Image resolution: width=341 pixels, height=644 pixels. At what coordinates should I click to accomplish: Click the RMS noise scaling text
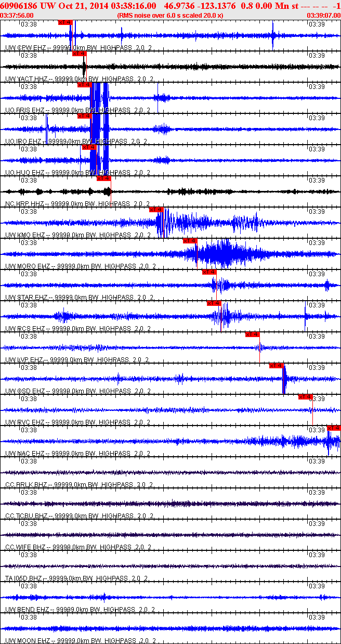(170, 15)
